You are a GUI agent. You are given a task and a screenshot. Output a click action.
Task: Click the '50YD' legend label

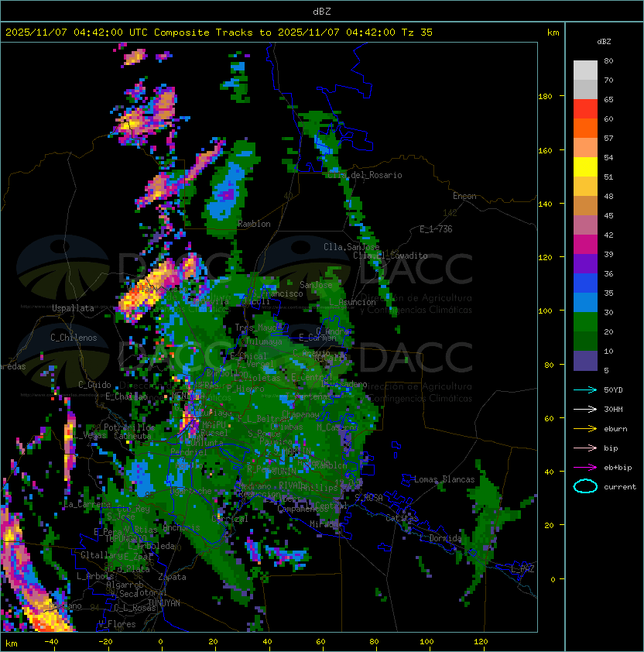point(613,389)
